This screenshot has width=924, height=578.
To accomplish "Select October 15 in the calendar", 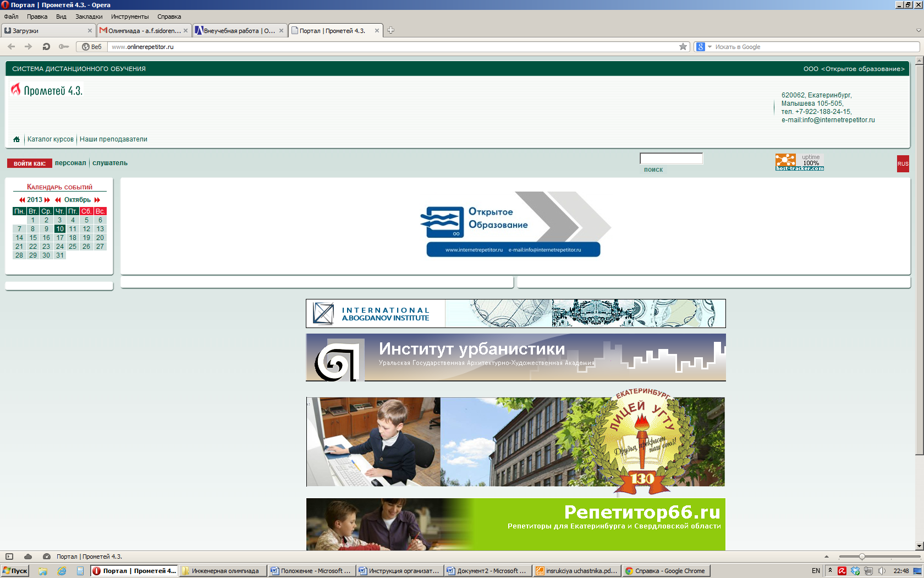I will [x=33, y=238].
